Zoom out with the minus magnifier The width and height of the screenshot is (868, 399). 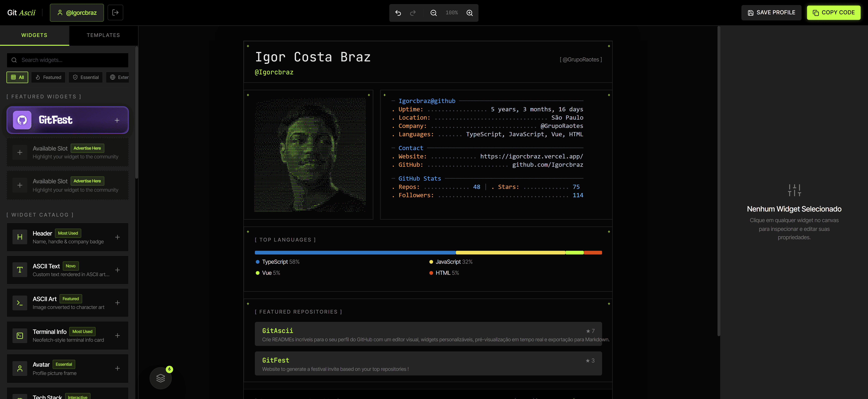coord(434,13)
